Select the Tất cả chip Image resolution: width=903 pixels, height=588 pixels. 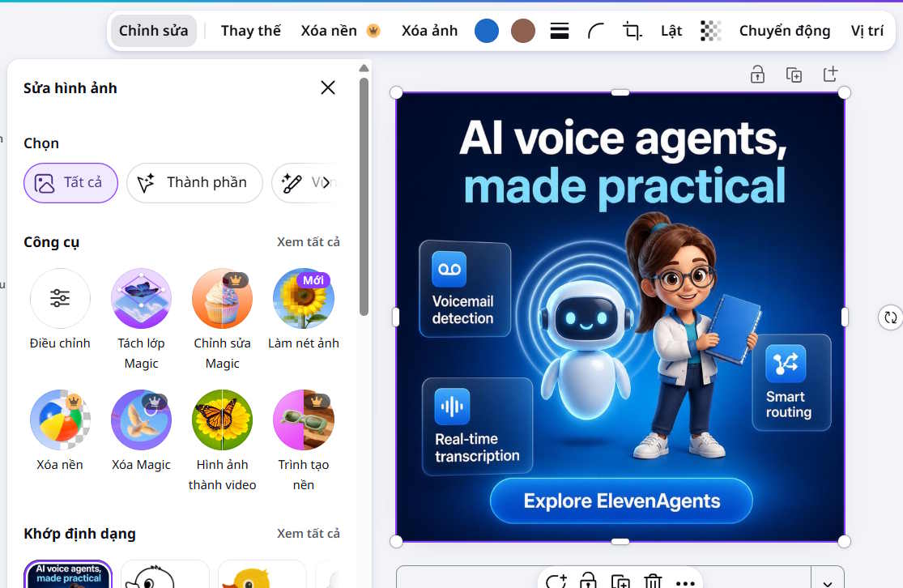(x=70, y=183)
